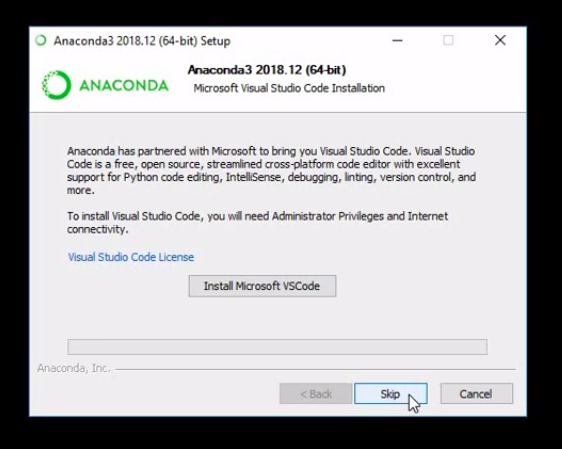This screenshot has width=562, height=449.
Task: Click the bold Anaconda3 2018.12 (64-bit) heading
Action: tap(267, 70)
